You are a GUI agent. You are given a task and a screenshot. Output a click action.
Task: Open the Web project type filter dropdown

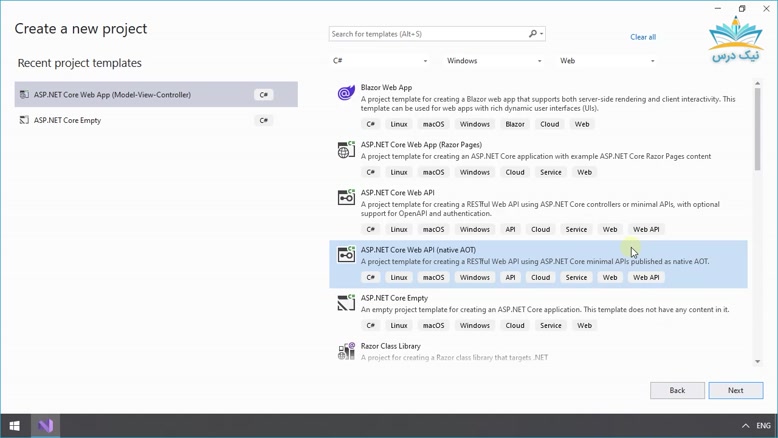pos(607,61)
